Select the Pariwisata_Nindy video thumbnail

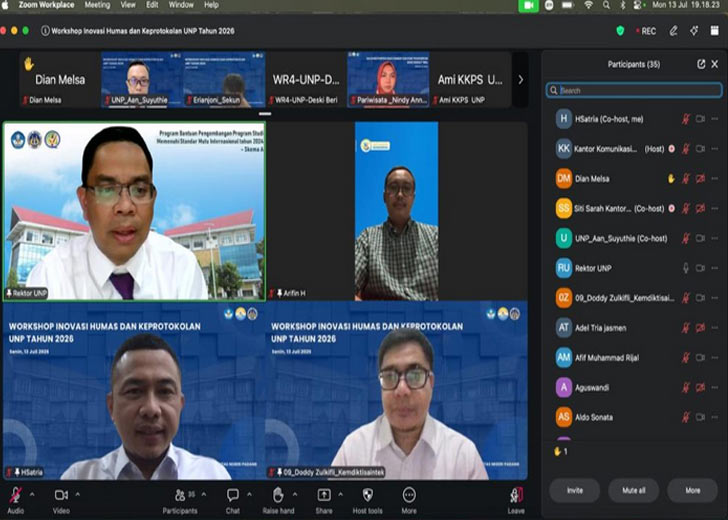[388, 80]
